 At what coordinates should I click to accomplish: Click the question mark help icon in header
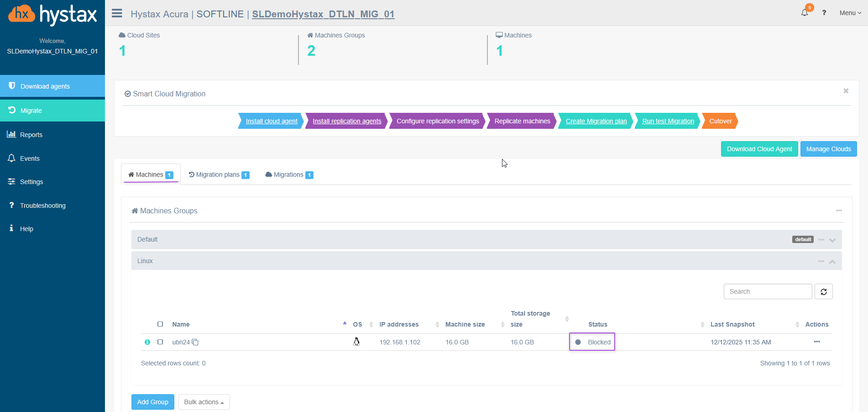pos(824,13)
